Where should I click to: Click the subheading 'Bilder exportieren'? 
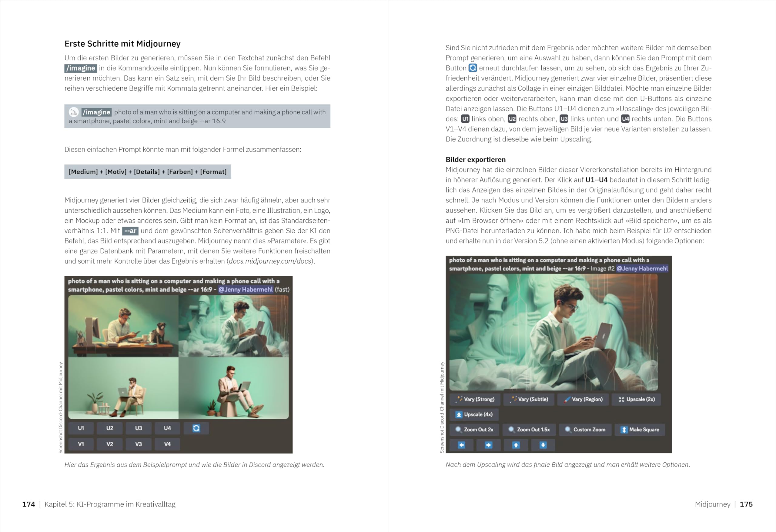click(x=476, y=160)
